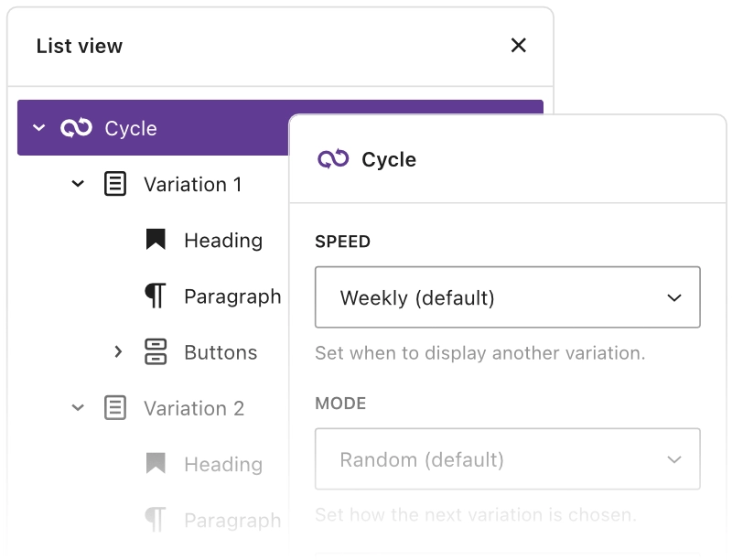Click the Paragraph pilcrow icon under Variation 1
The image size is (732, 560).
point(156,296)
